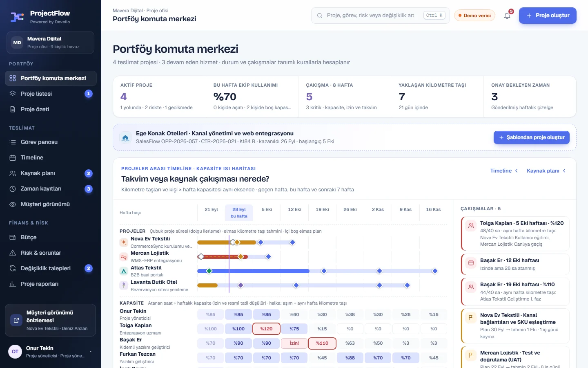Click the Risk & sorunlar warning icon
Image resolution: width=588 pixels, height=368 pixels.
click(x=13, y=253)
